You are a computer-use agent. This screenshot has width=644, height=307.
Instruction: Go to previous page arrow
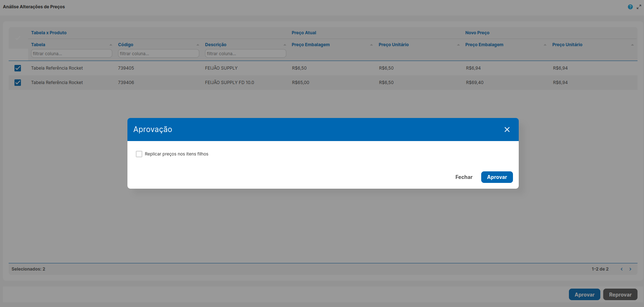click(x=622, y=269)
